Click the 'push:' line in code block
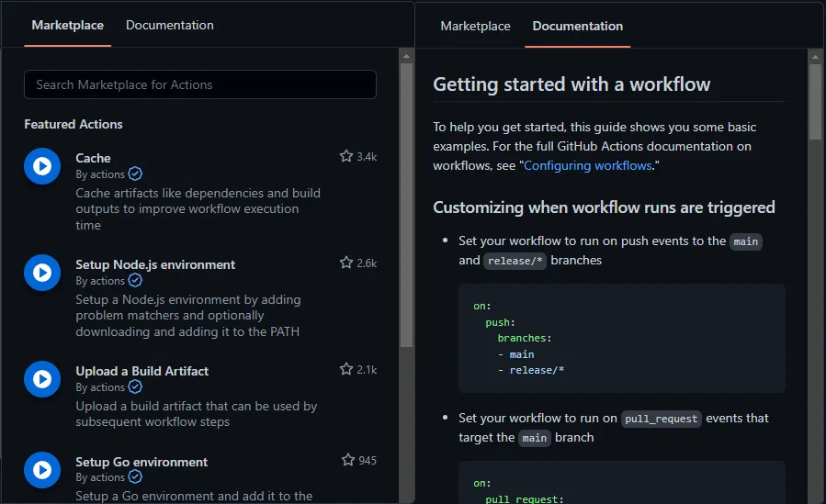The image size is (826, 504). 500,322
